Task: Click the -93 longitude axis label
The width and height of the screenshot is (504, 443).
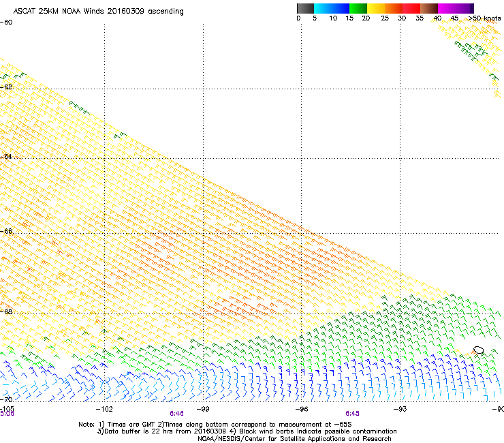Action: coord(400,409)
